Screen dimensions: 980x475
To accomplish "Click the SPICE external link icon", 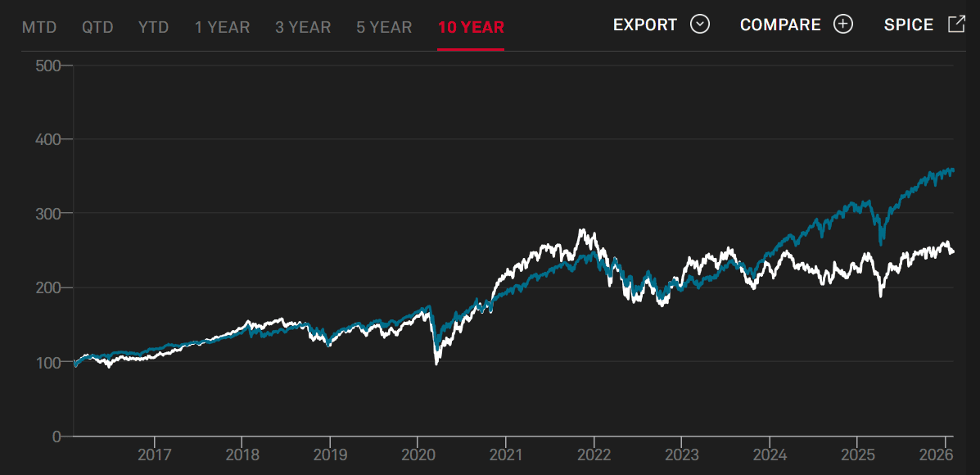I will click(x=956, y=24).
